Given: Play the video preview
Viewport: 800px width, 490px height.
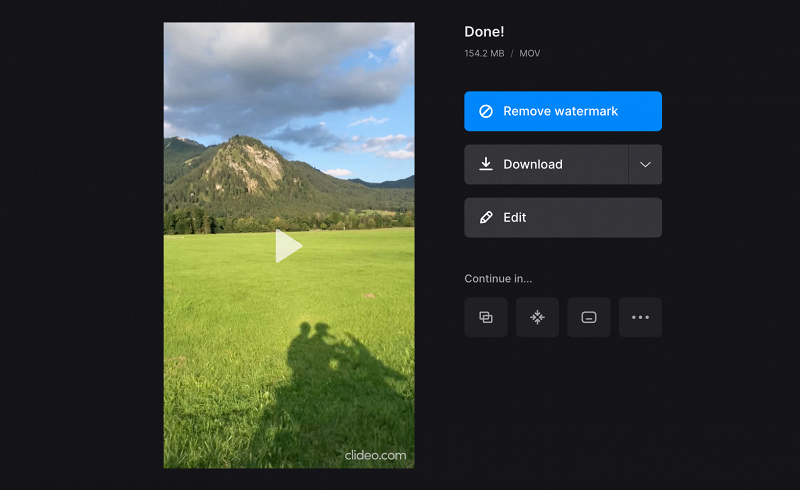Looking at the screenshot, I should tap(288, 246).
